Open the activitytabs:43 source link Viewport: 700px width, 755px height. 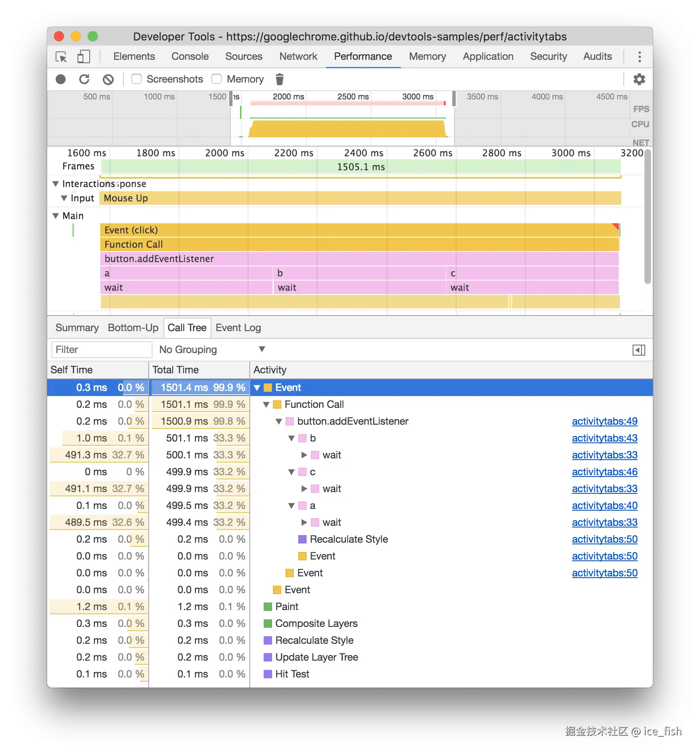604,438
